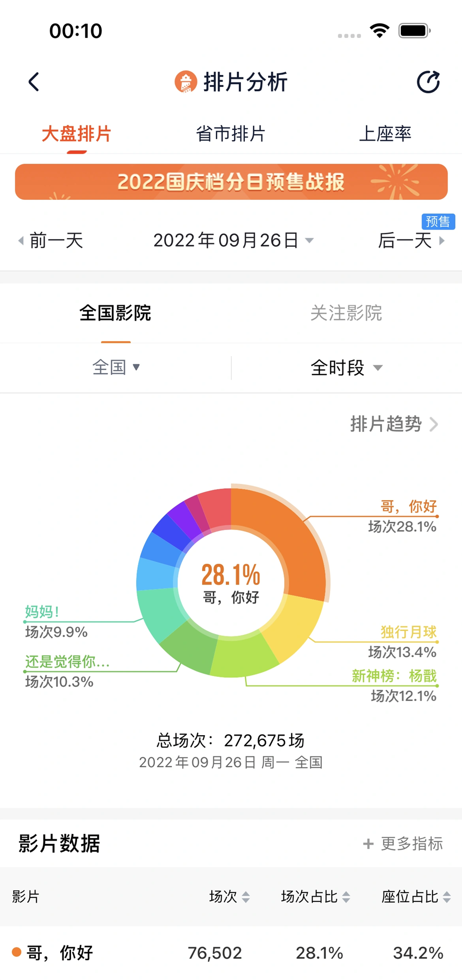The width and height of the screenshot is (462, 980).
Task: Open 排片趋势 details
Action: point(387,424)
